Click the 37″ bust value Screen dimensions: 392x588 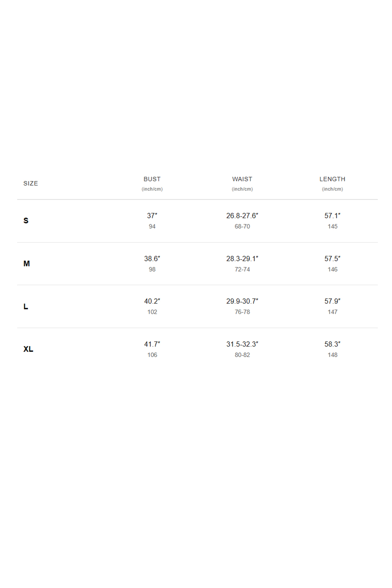pyautogui.click(x=152, y=215)
